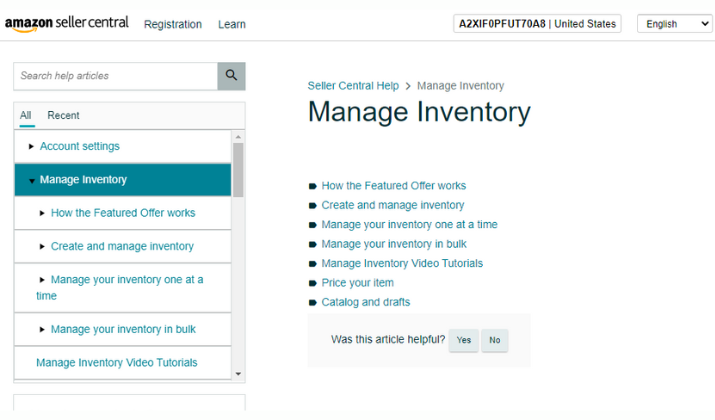715x420 pixels.
Task: Expand Manage your inventory in bulk triangle
Action: [x=42, y=329]
